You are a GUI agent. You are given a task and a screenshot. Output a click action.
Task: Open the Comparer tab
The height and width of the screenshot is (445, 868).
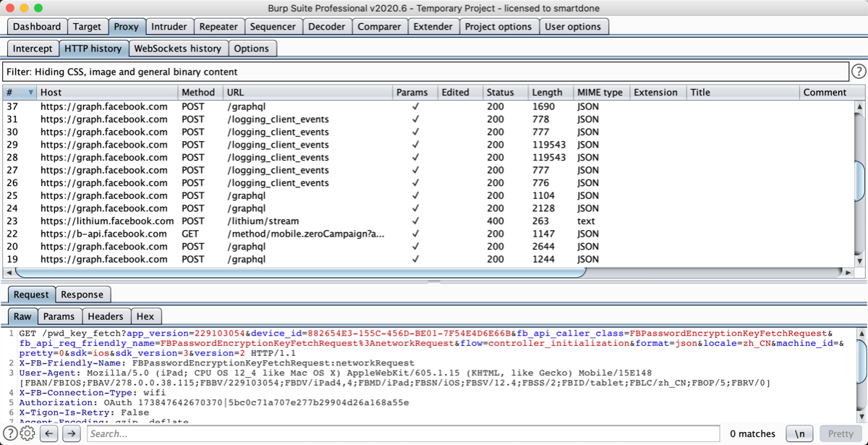click(x=379, y=26)
